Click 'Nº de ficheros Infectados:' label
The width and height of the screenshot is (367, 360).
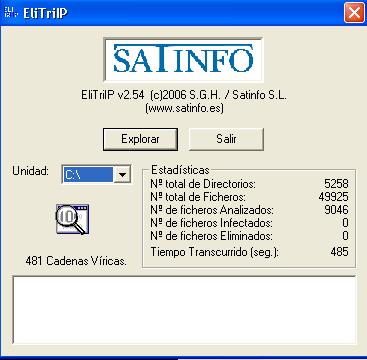tap(211, 223)
